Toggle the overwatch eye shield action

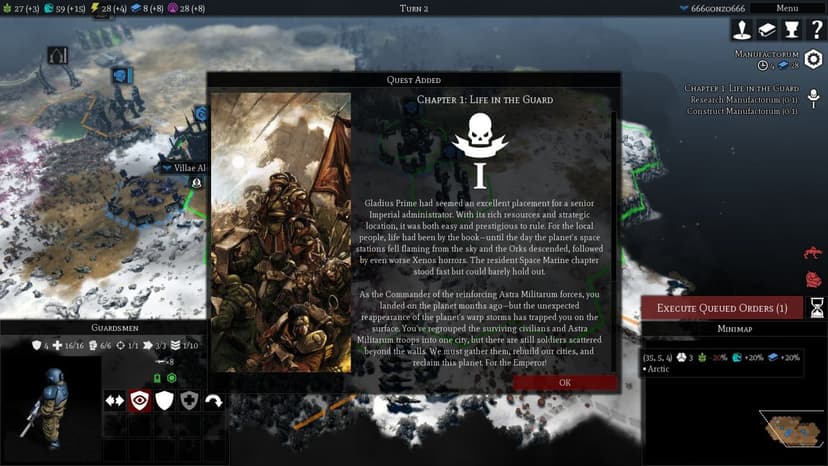pyautogui.click(x=139, y=401)
